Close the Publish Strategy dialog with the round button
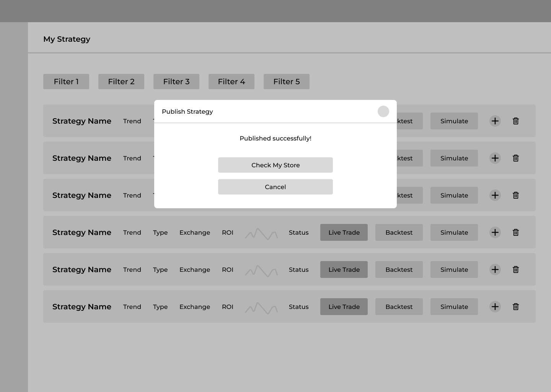The height and width of the screenshot is (392, 551). click(x=383, y=111)
